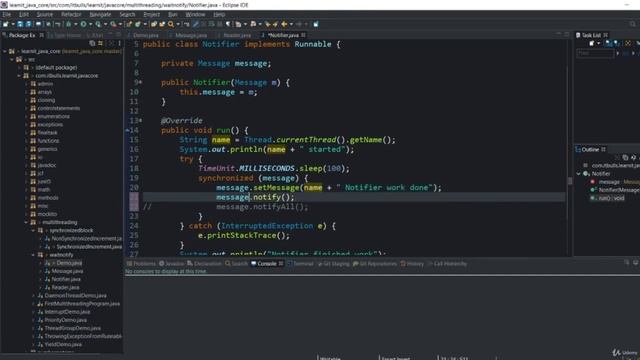Collapse the Notifier class in Outline
640x360 pixels.
click(x=578, y=174)
